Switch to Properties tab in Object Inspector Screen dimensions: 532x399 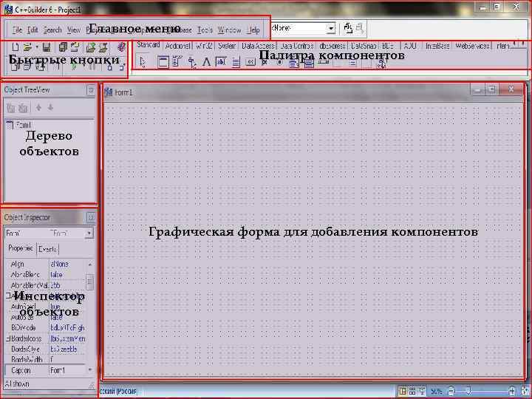[x=21, y=248]
